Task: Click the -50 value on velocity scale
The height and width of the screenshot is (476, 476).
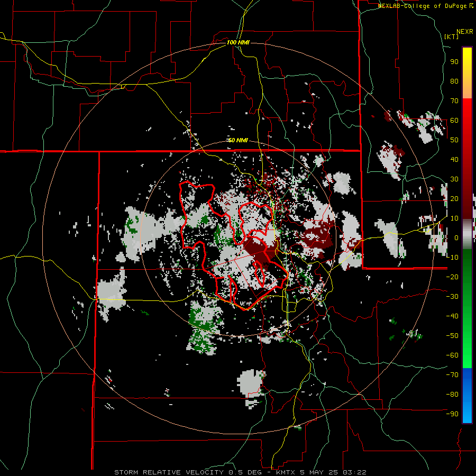Action: (x=452, y=336)
